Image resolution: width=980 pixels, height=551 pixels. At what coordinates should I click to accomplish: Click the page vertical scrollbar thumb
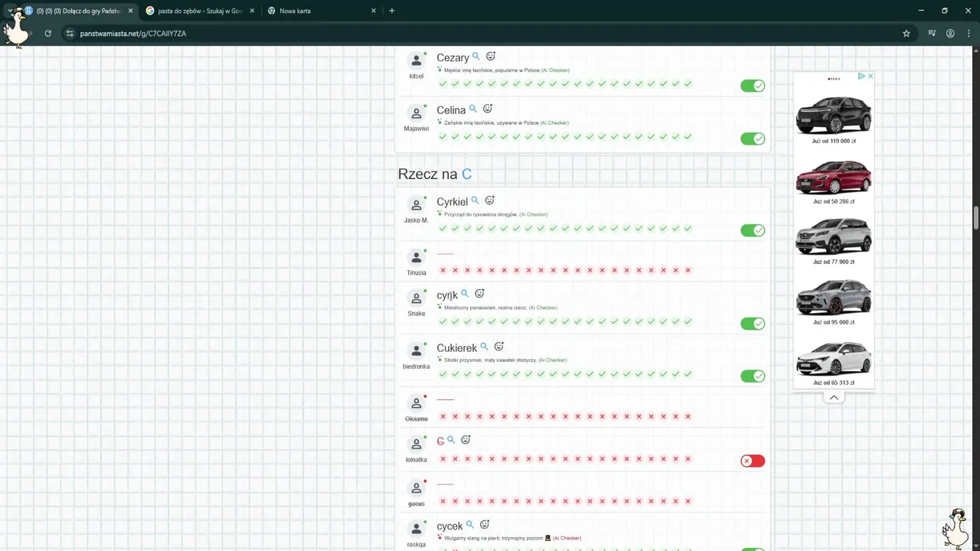(x=975, y=217)
